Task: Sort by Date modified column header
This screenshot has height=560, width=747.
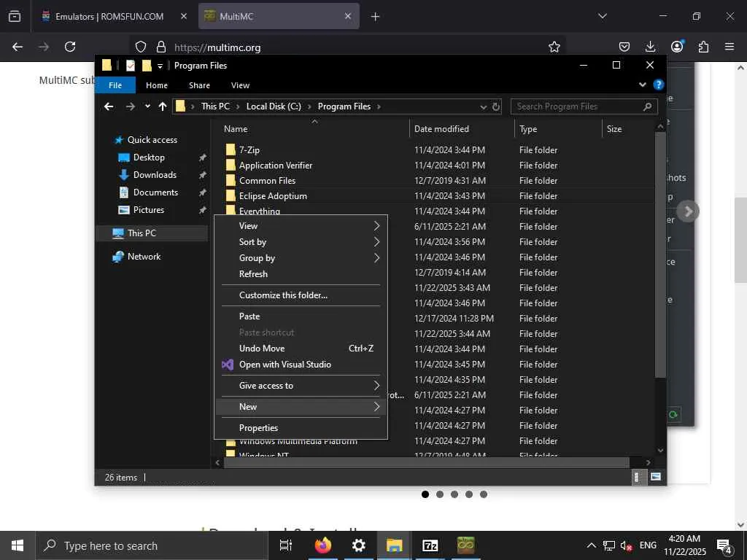Action: coord(462,129)
